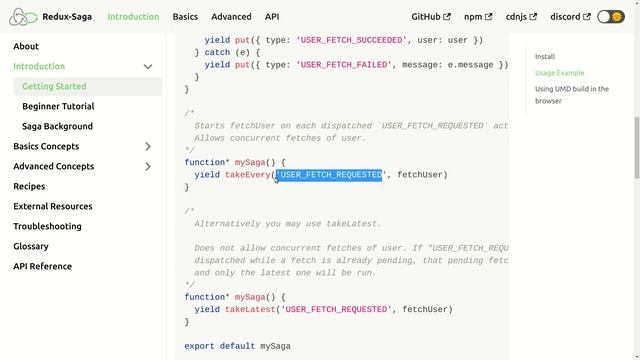Open the Basics navbar item
Viewport: 640px width, 360px height.
pos(185,17)
